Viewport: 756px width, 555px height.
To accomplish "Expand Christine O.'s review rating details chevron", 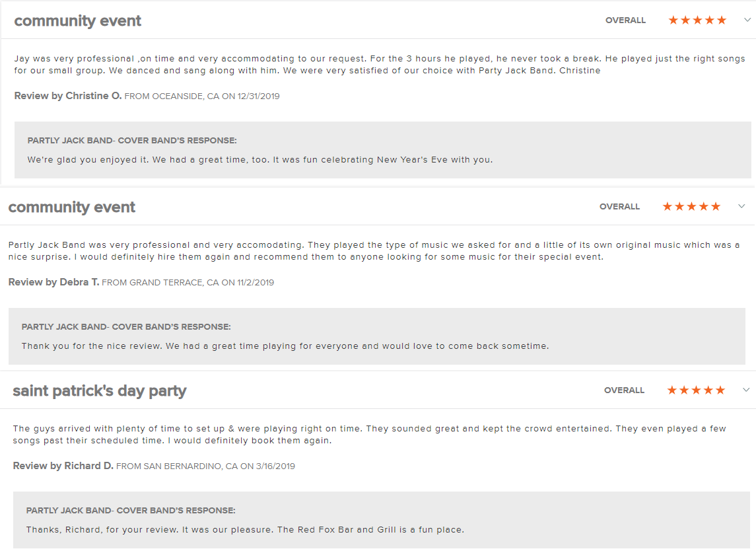I will pos(747,20).
